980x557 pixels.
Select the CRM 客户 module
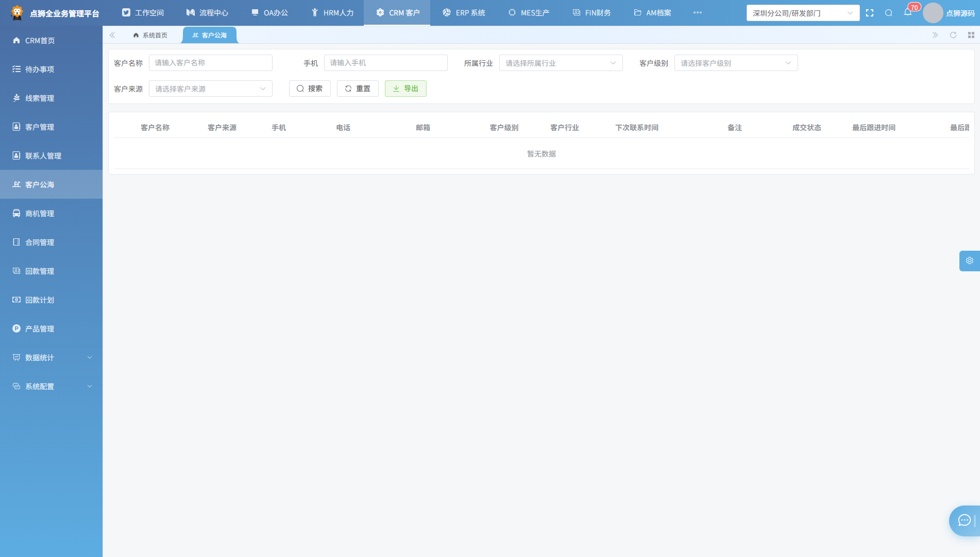coord(397,13)
